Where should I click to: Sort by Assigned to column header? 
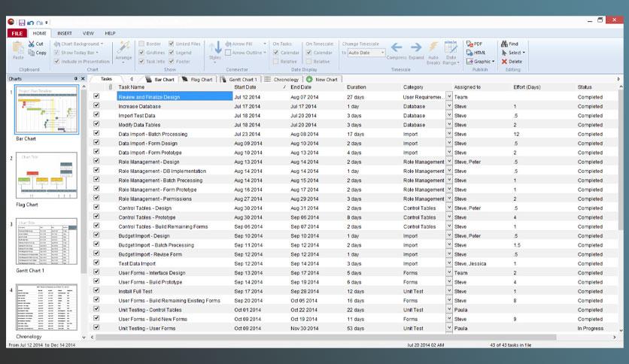coord(467,87)
